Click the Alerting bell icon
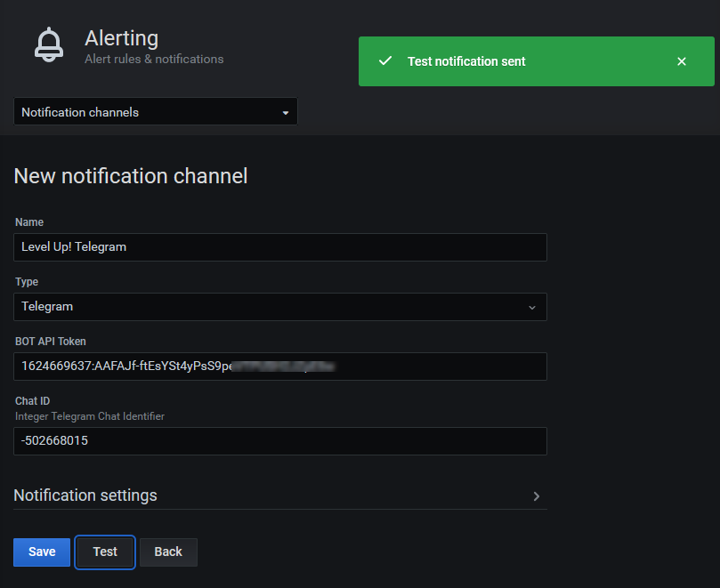This screenshot has height=588, width=720. point(49,45)
